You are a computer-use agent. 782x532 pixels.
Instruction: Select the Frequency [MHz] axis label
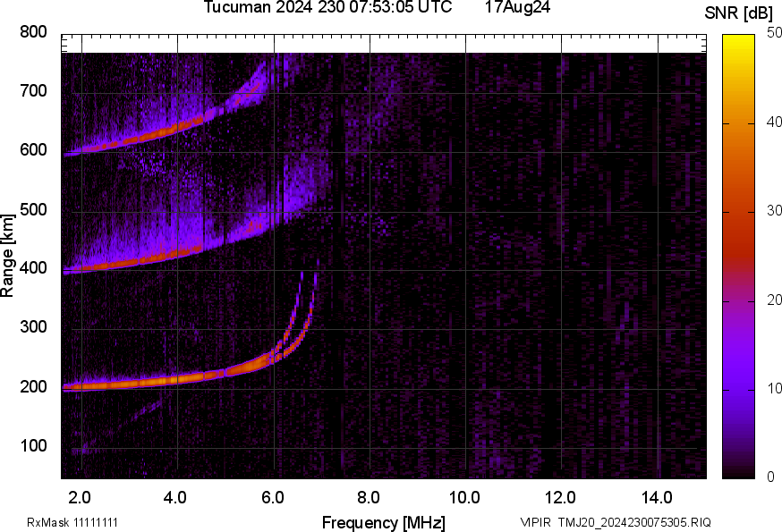point(383,522)
